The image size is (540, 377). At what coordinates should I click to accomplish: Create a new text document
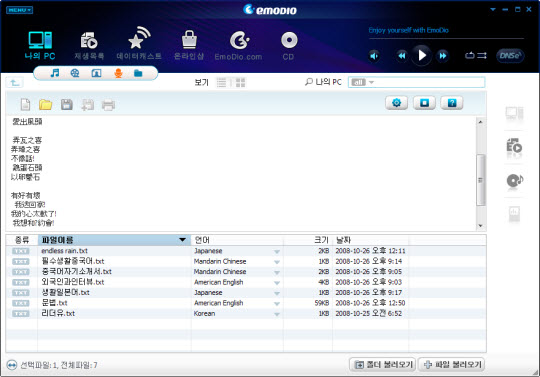(25, 104)
